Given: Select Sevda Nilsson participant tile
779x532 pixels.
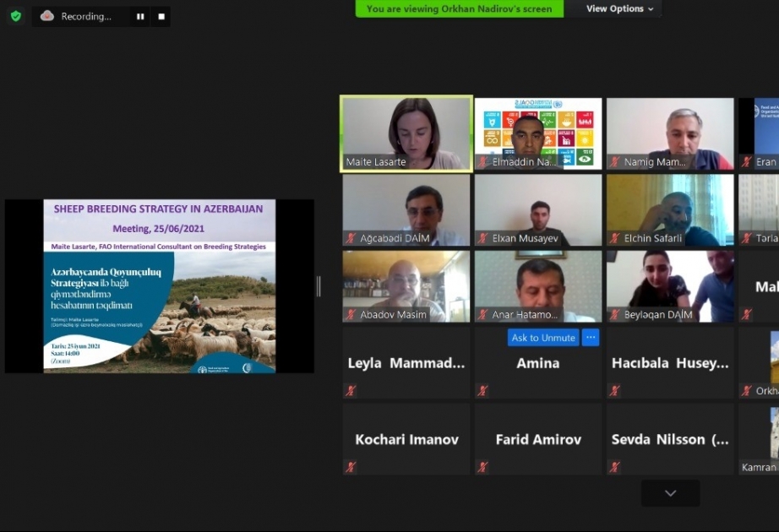Looking at the screenshot, I should [670, 440].
